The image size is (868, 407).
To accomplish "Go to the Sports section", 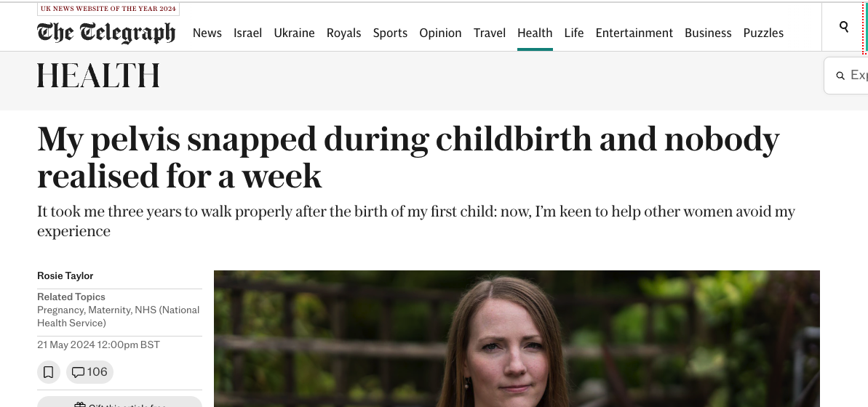I will (390, 33).
